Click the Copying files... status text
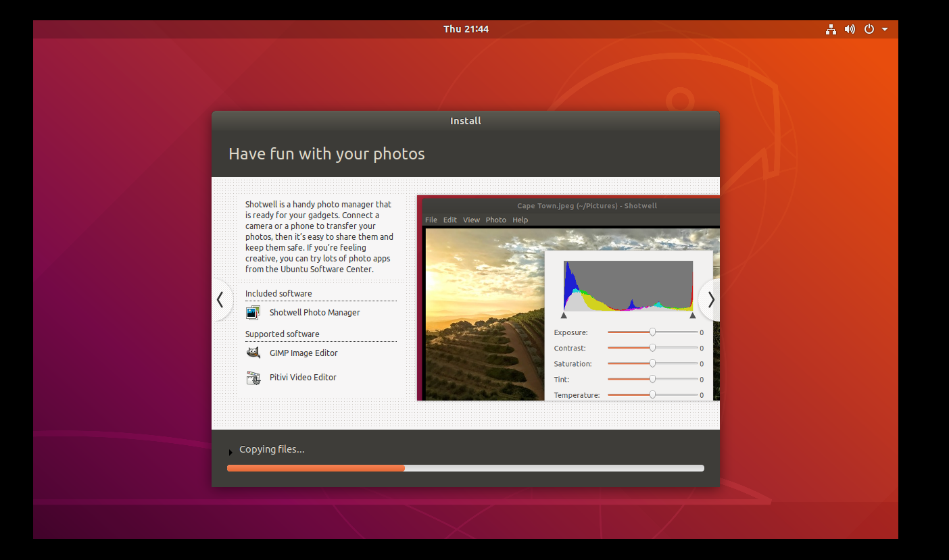949x560 pixels. pos(272,449)
